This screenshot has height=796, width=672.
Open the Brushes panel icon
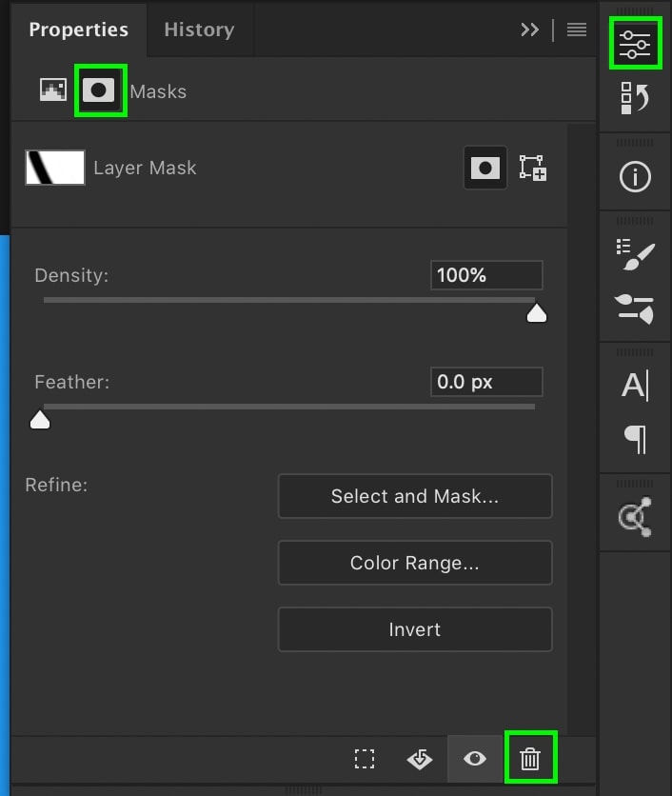click(x=635, y=308)
